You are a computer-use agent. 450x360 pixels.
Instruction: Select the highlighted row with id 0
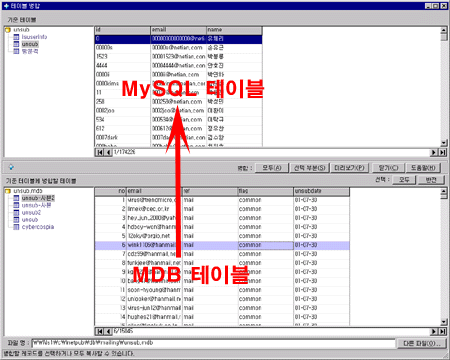[x=178, y=39]
